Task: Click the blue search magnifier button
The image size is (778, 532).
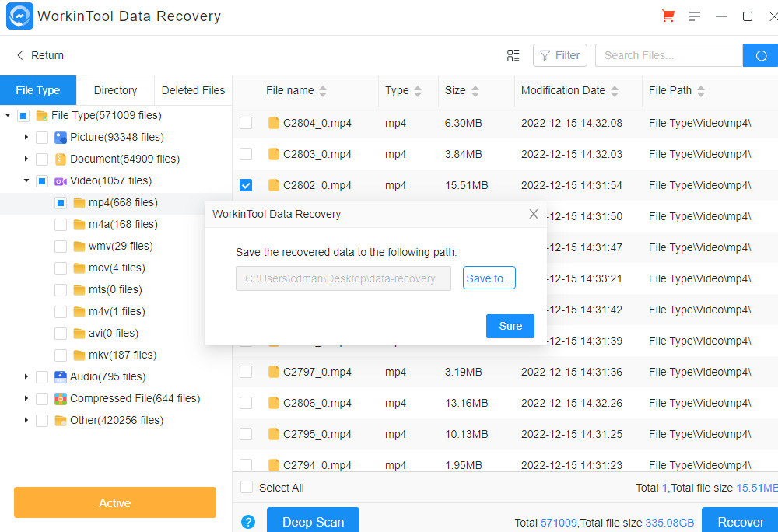Action: [x=761, y=55]
